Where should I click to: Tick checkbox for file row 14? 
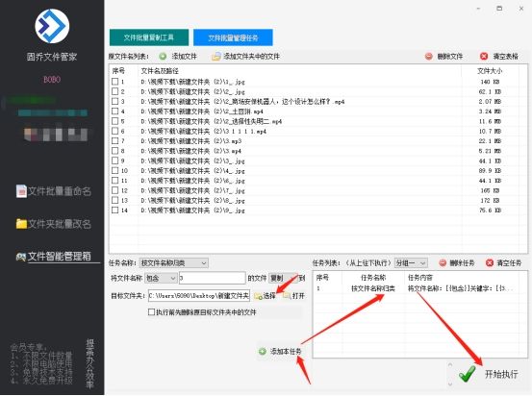pos(115,210)
